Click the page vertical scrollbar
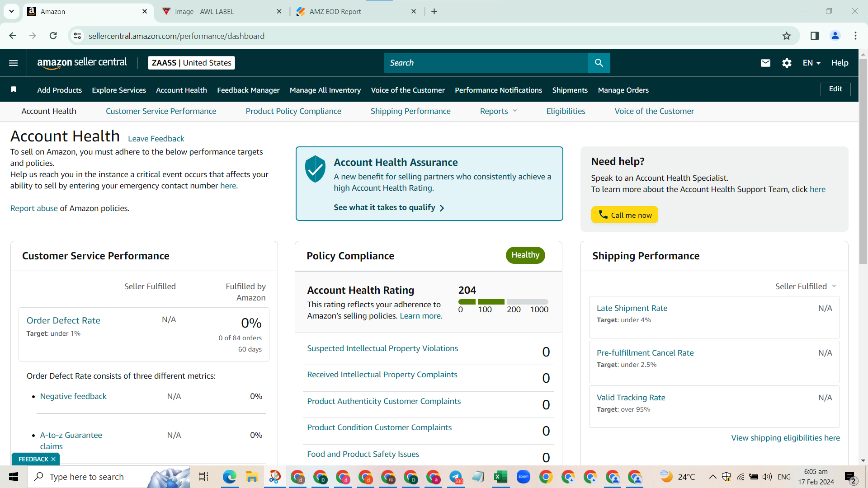 (x=863, y=161)
